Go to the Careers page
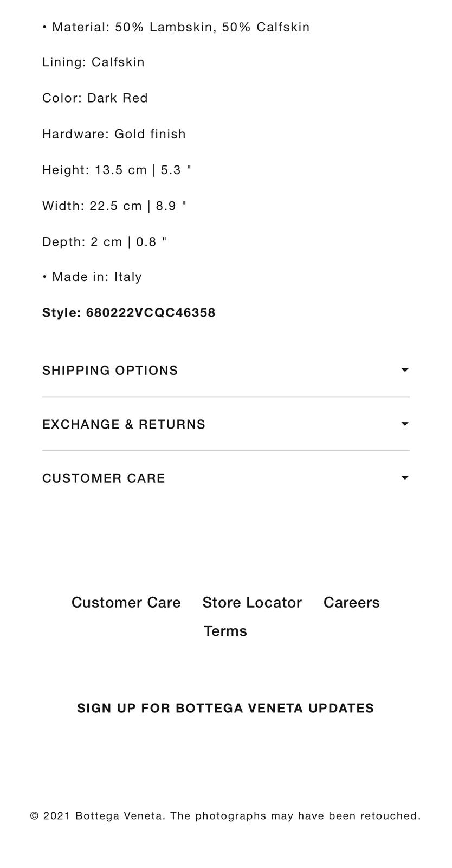The image size is (452, 868). coord(352,603)
